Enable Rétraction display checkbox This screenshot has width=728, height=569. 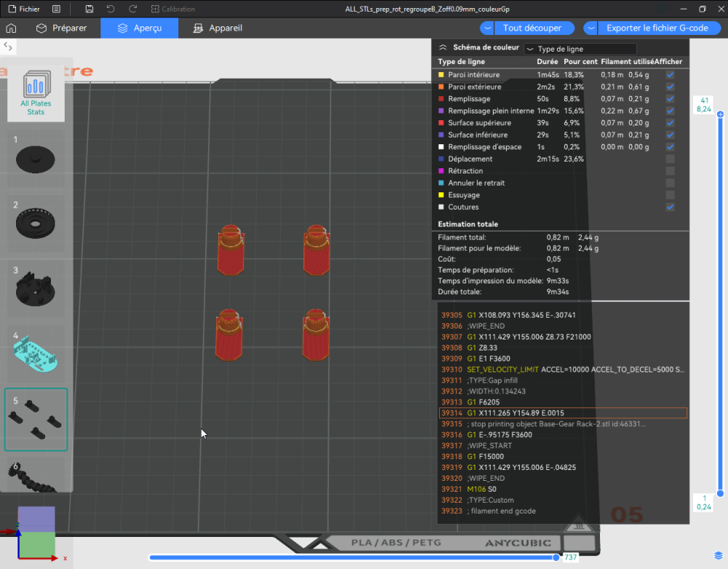coord(670,171)
